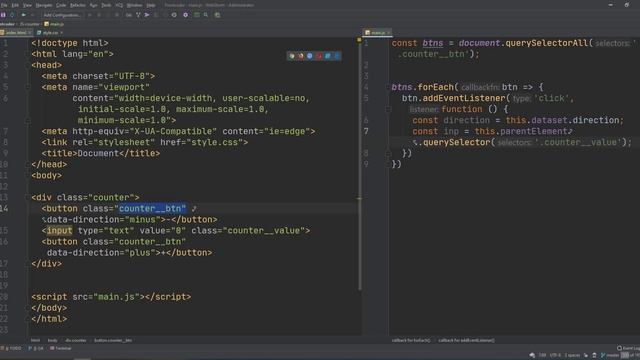The height and width of the screenshot is (360, 640).
Task: Open the View menu
Action: click(x=27, y=5)
